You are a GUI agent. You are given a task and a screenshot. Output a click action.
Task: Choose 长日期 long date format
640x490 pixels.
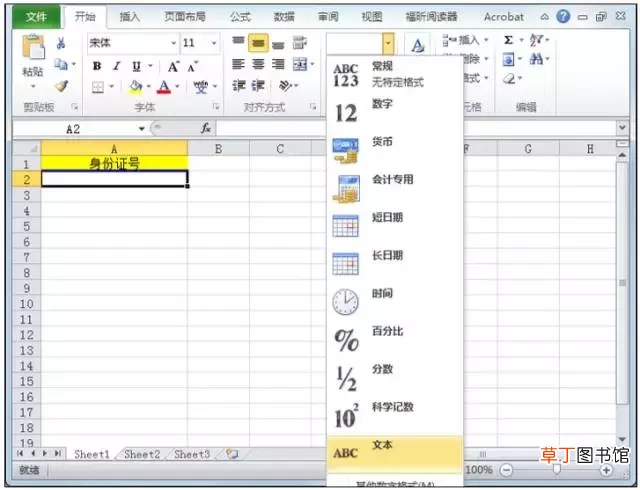click(x=395, y=264)
